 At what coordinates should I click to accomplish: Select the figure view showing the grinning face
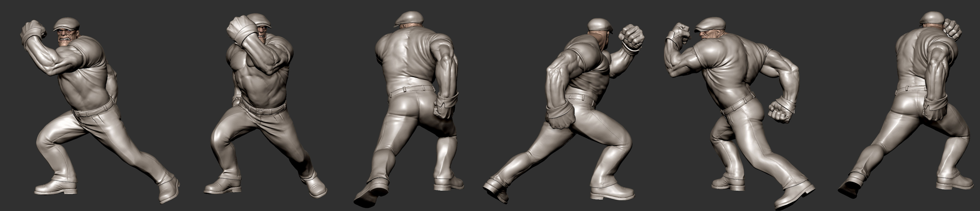[x=100, y=110]
